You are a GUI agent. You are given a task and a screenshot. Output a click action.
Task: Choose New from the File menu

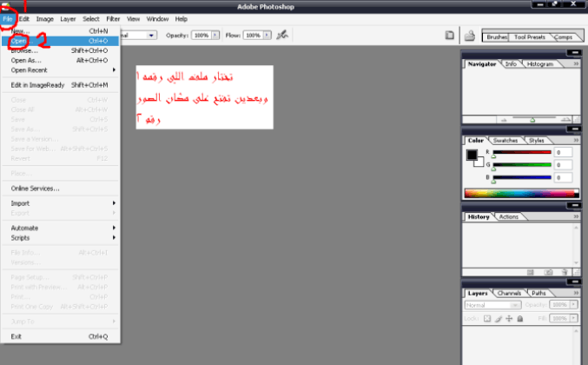click(x=60, y=31)
